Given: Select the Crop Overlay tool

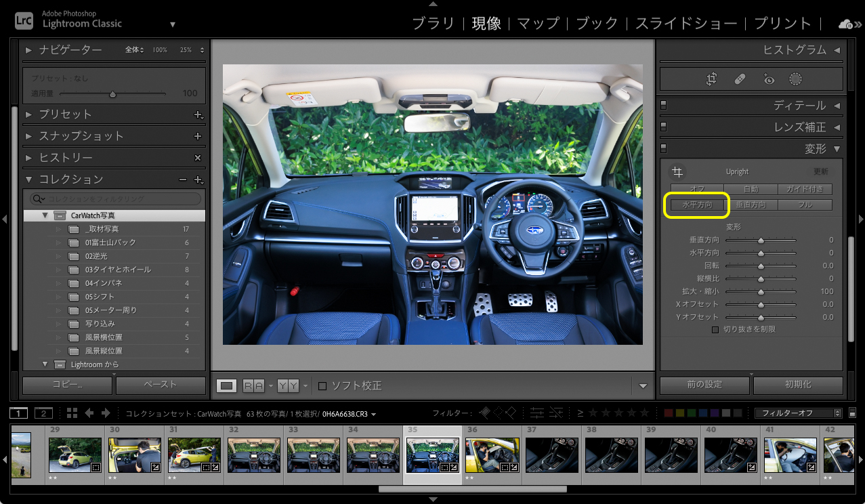Looking at the screenshot, I should pos(711,79).
